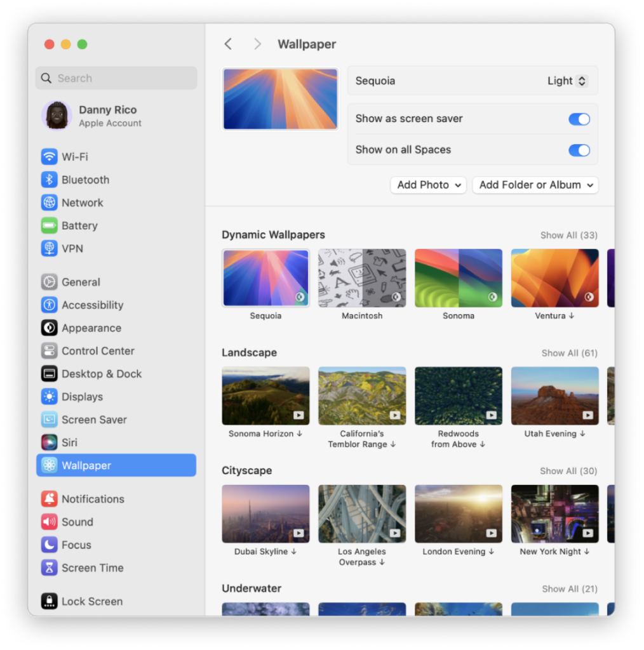Image resolution: width=644 pixels, height=650 pixels.
Task: Select California's Temblor Range thumbnail
Action: [x=362, y=395]
